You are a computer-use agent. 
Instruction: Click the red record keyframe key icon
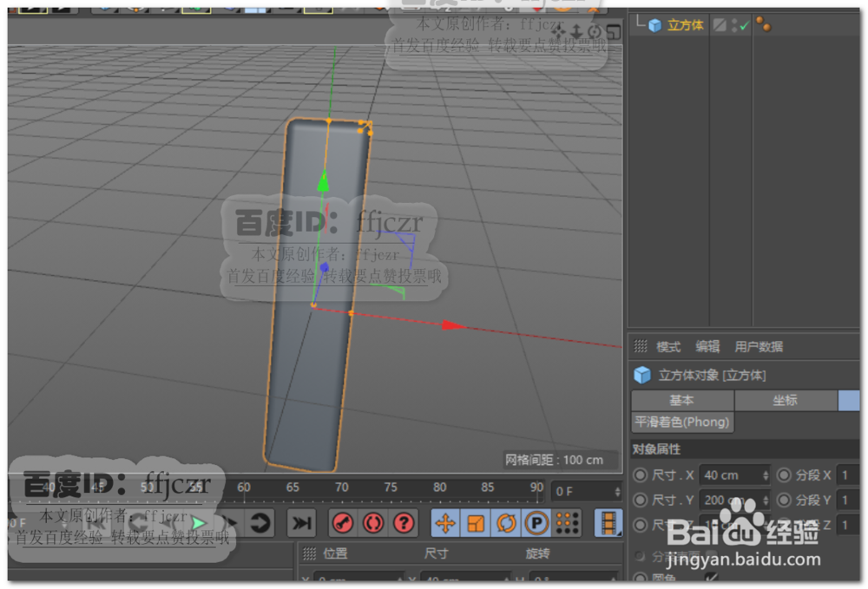[343, 522]
